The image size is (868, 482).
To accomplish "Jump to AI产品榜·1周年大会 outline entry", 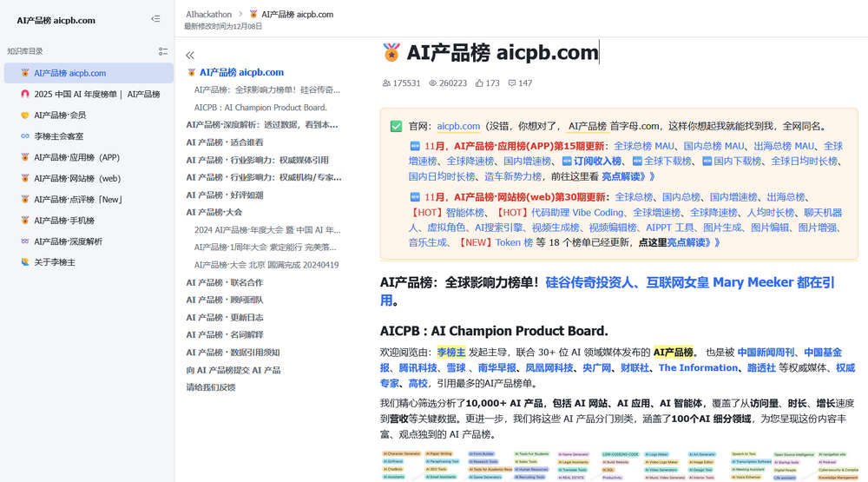I will pyautogui.click(x=265, y=248).
